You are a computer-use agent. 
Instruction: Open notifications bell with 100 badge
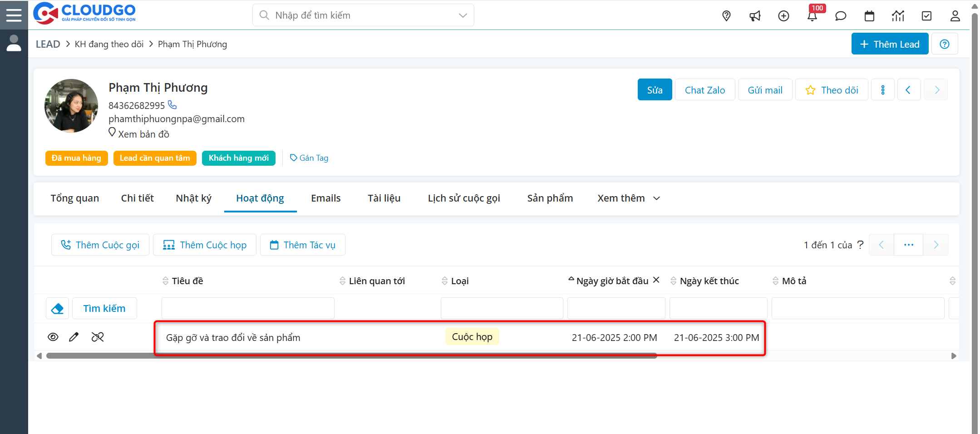tap(812, 16)
